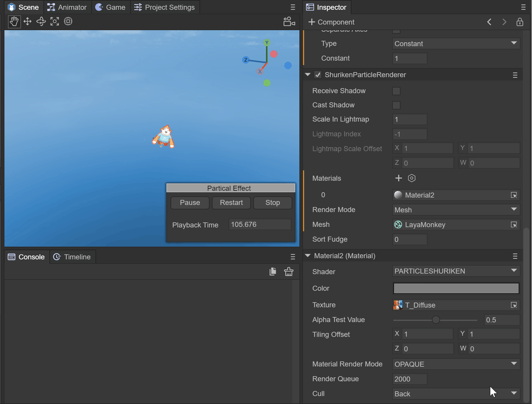Click the copy console log icon

tap(273, 272)
